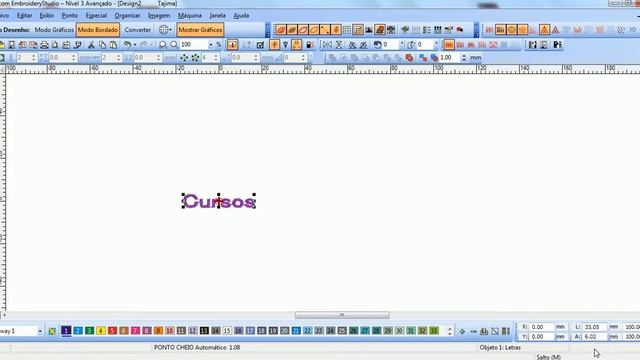Viewport: 640px width, 360px height.
Task: Select the second orange leaf stitch tool
Action: [x=291, y=30]
